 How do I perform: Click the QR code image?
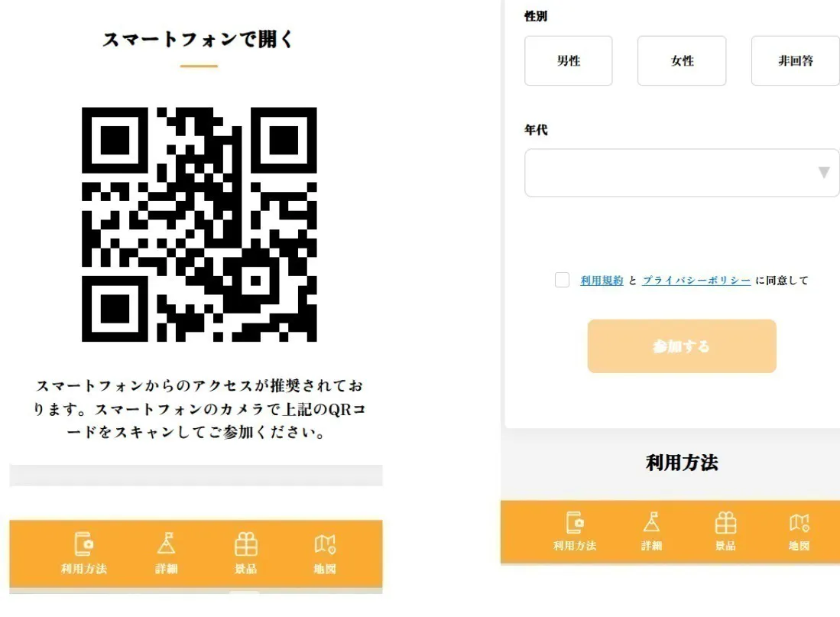pos(199,224)
